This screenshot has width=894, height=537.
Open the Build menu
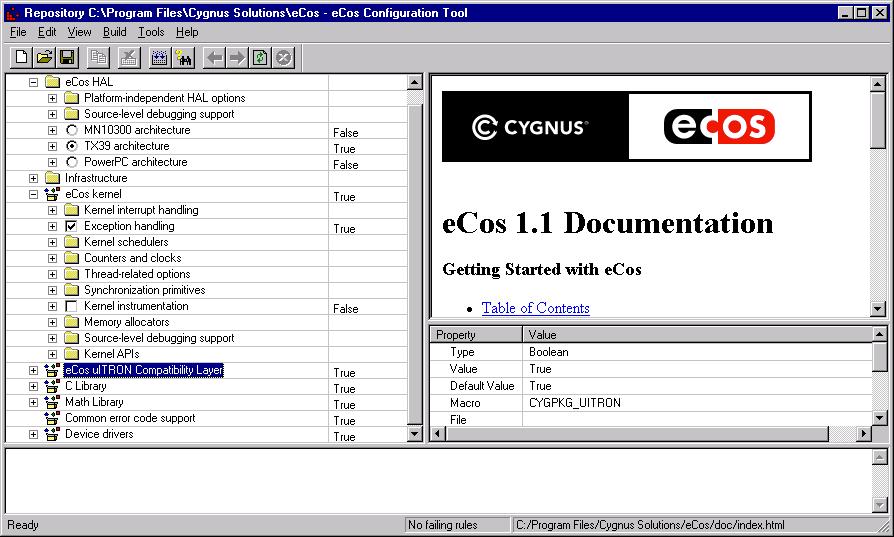[x=114, y=32]
